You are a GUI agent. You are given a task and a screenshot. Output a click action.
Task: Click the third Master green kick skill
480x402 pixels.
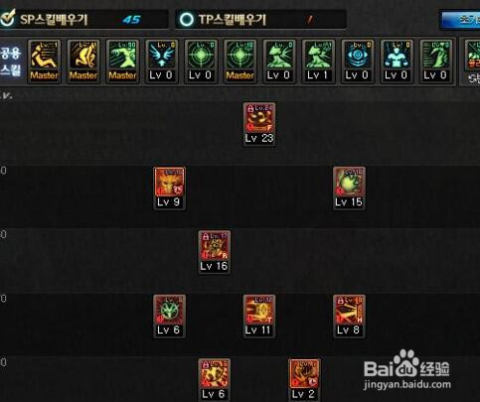(122, 61)
